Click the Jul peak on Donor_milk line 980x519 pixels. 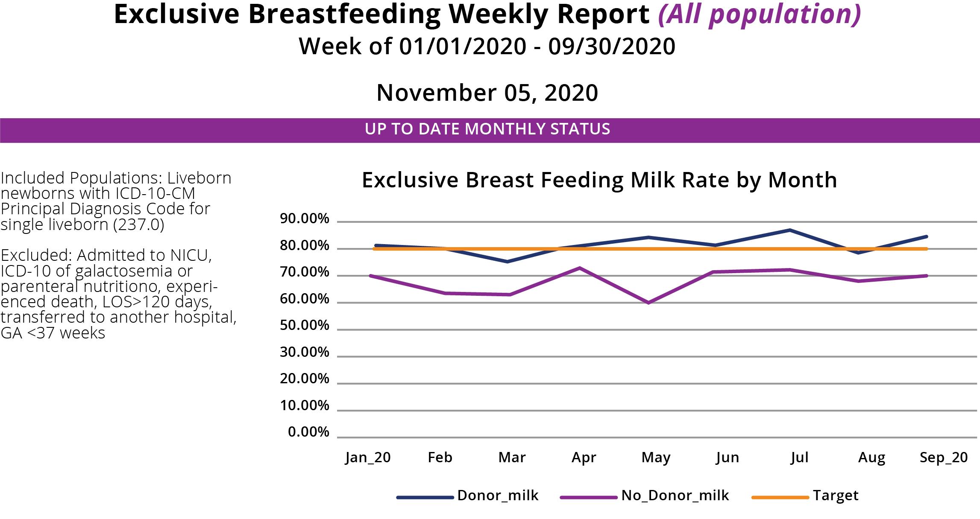coord(789,230)
